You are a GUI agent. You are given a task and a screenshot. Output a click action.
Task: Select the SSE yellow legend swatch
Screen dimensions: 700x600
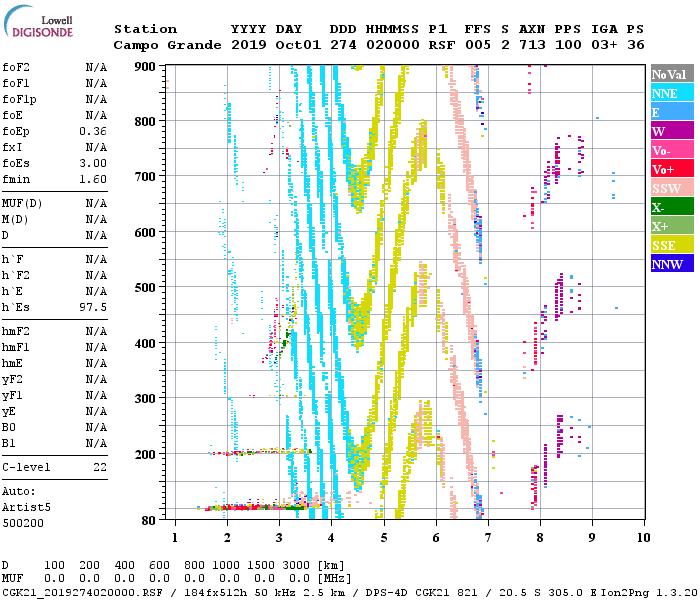(x=672, y=245)
